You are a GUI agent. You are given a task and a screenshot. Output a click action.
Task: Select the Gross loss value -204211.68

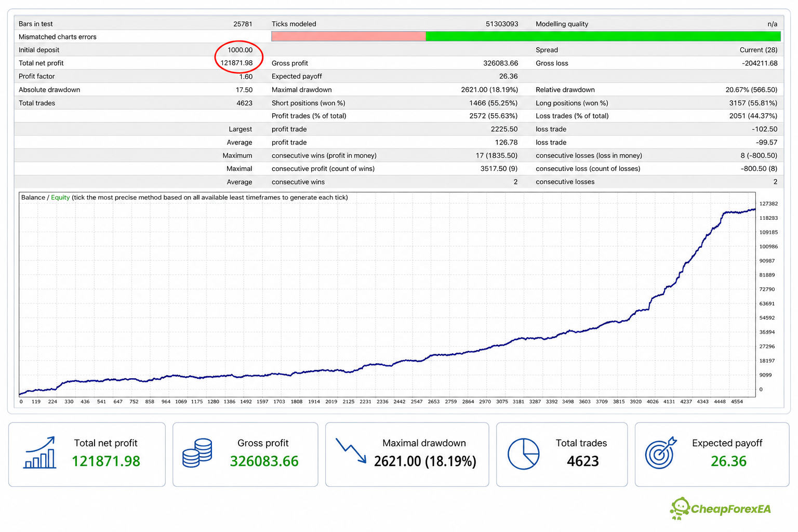760,63
